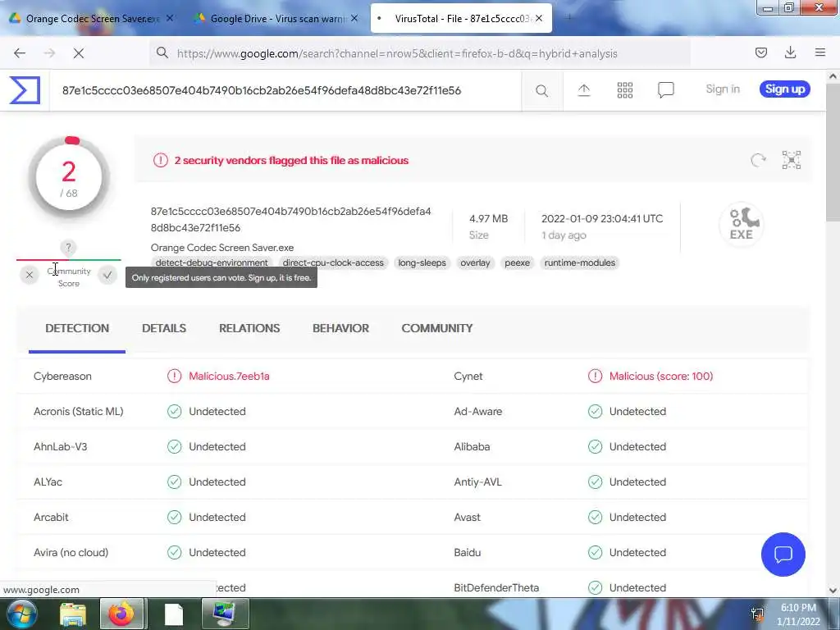840x630 pixels.
Task: Click the blank document taskbar icon
Action: [174, 614]
